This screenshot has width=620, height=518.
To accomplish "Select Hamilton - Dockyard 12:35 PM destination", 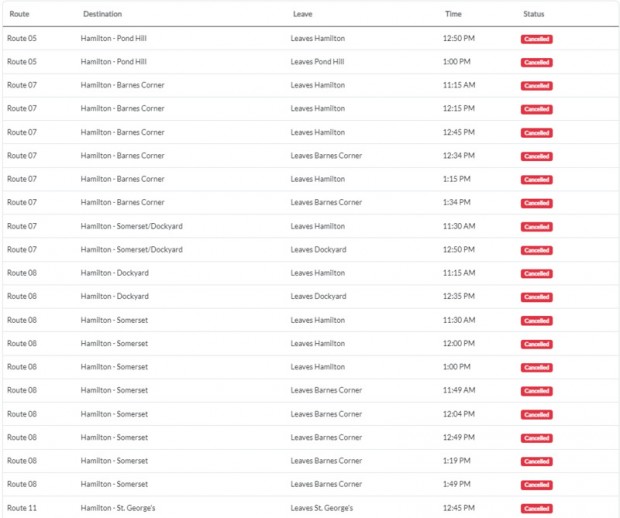I will tap(114, 296).
